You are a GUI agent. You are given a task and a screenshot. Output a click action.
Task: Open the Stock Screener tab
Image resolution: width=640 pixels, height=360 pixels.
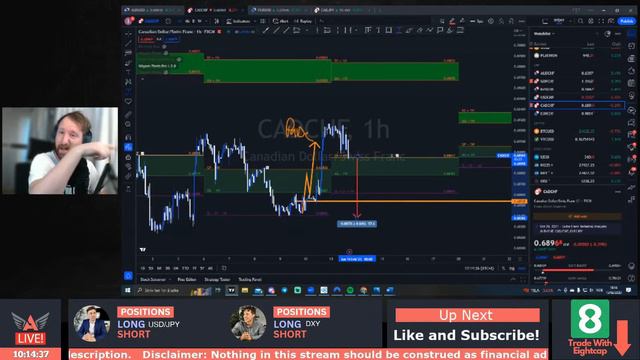153,280
